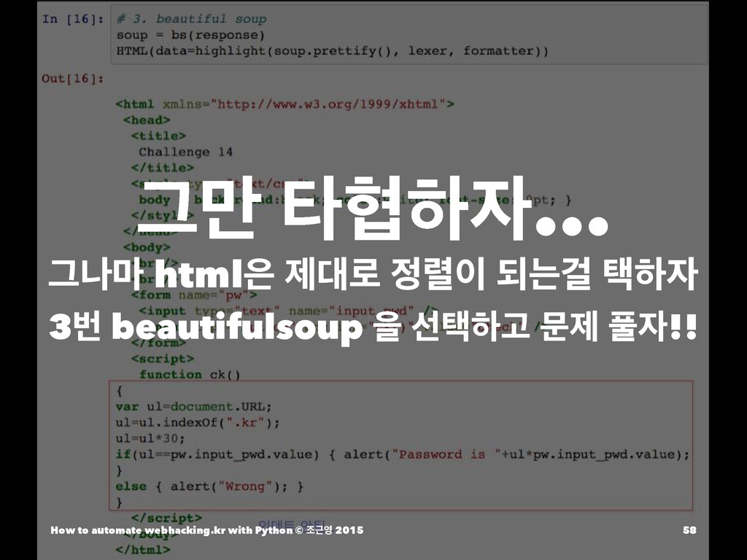Click the 'soup = bs(response)' code line
Viewport: 747px width, 560px height.
[190, 35]
